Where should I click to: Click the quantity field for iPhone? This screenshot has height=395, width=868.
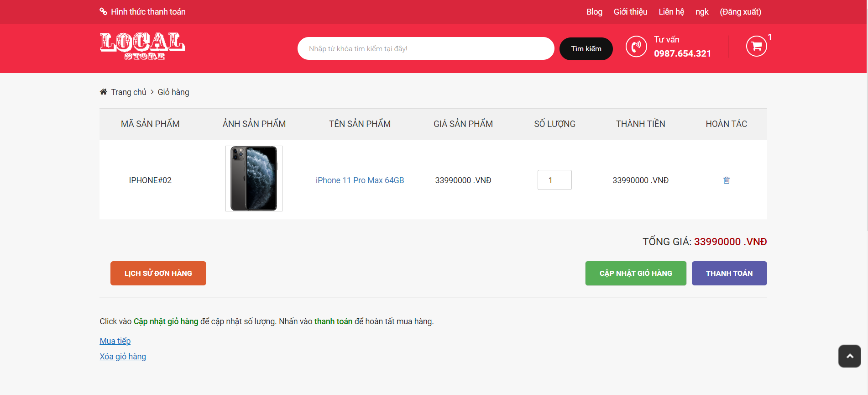(x=554, y=180)
